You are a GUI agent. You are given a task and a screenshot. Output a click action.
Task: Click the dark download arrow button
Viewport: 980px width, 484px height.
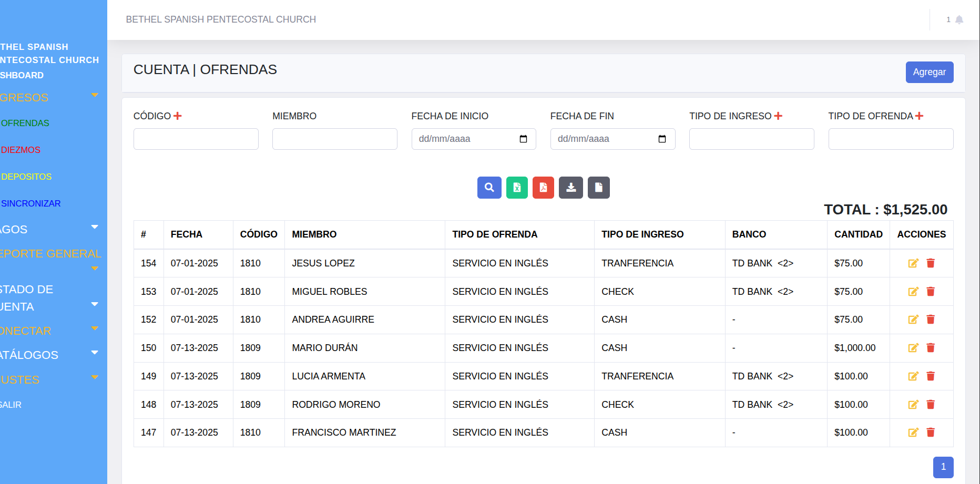(570, 188)
